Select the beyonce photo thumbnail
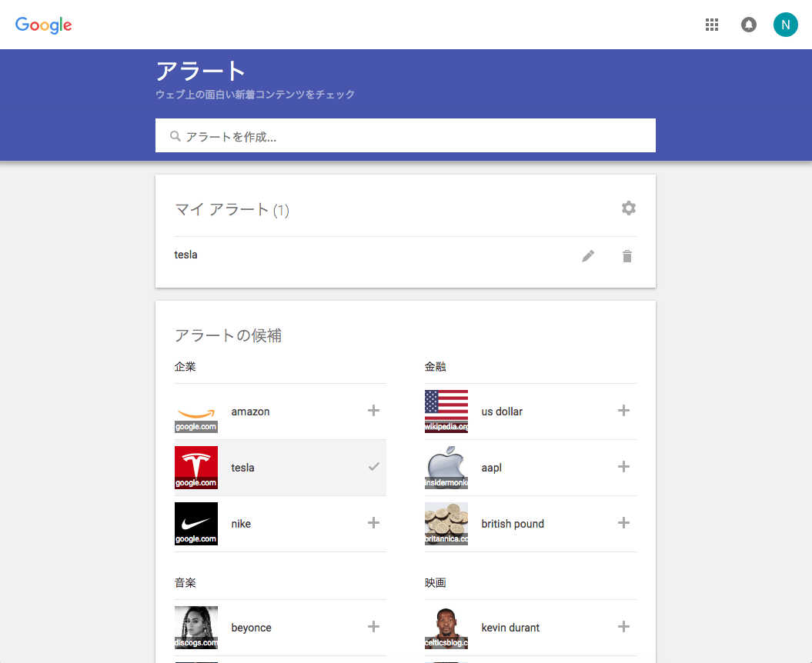 195,628
